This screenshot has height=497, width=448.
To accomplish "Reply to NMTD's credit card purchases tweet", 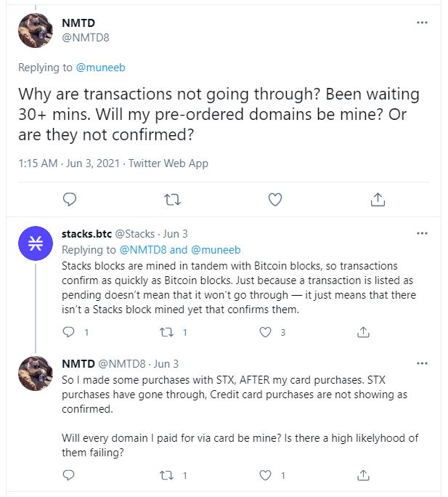I will tap(70, 475).
